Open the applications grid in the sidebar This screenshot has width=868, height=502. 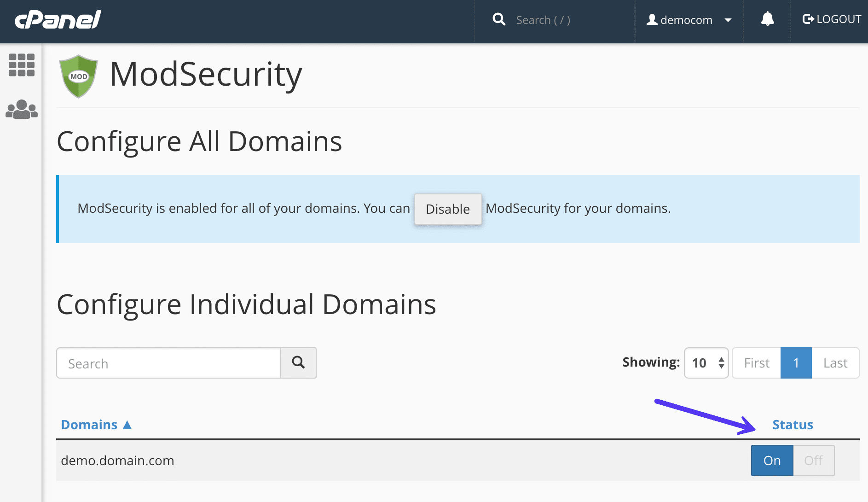tap(22, 66)
